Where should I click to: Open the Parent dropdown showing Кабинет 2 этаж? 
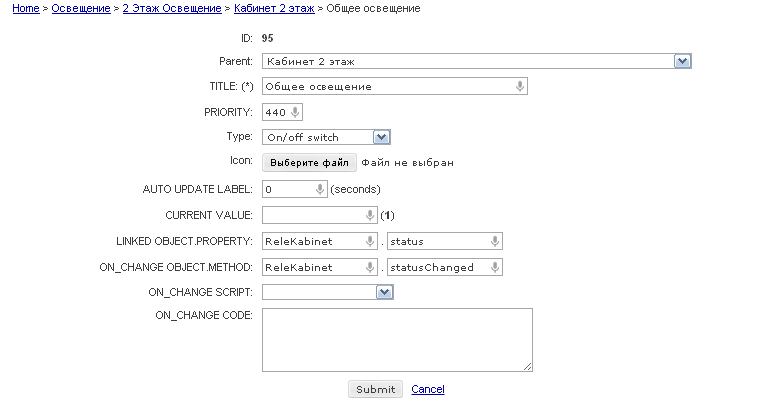[477, 61]
